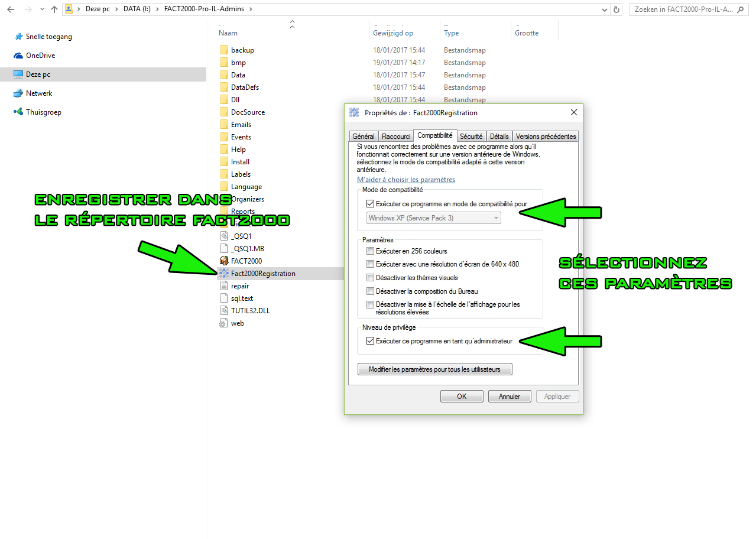Go up one folder level
The height and width of the screenshot is (539, 756).
[x=54, y=9]
